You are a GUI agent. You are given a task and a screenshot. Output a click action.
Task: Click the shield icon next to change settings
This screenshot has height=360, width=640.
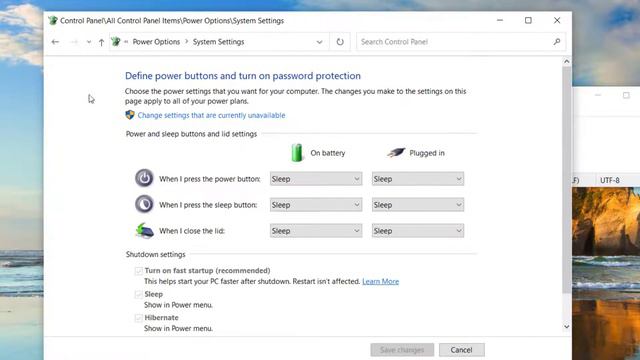tap(130, 115)
